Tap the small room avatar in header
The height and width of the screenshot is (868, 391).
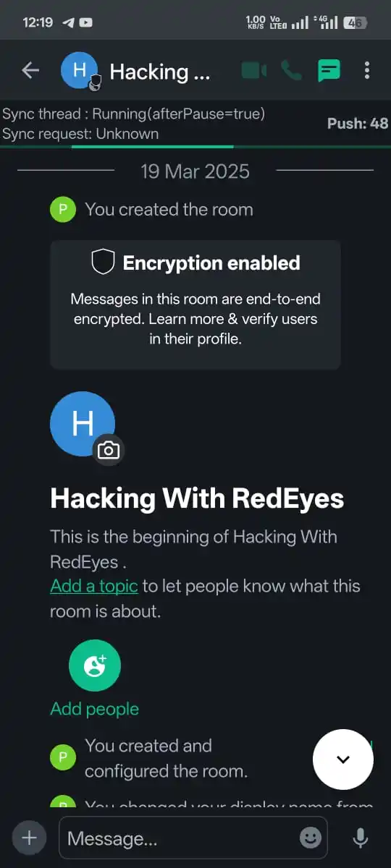tap(80, 70)
